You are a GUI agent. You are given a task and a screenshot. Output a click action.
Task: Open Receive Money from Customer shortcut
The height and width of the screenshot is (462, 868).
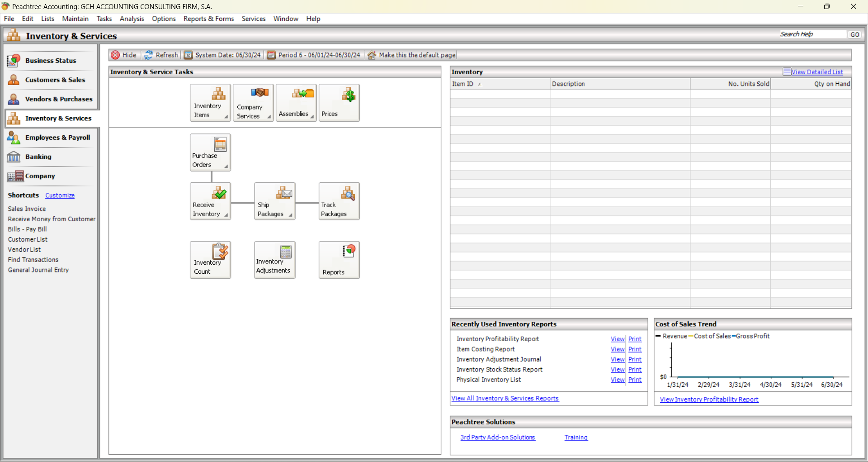pyautogui.click(x=52, y=219)
